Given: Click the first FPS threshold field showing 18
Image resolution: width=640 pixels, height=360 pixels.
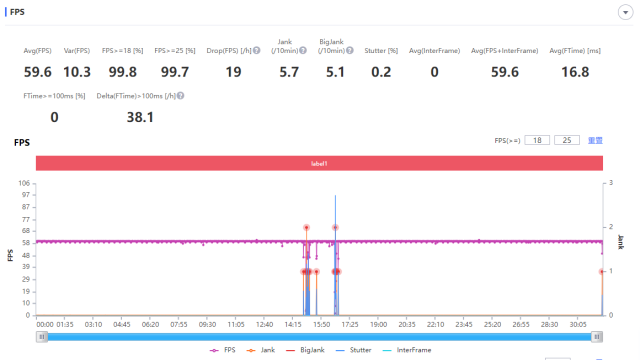Looking at the screenshot, I should tap(537, 140).
